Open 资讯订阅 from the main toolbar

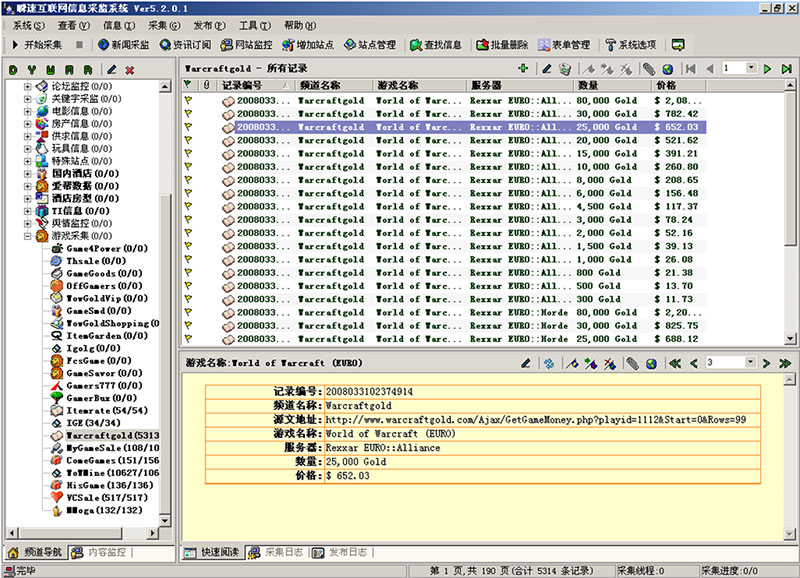point(185,45)
